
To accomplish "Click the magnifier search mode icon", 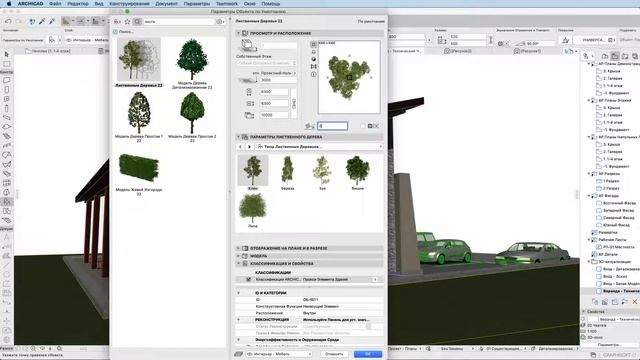I will click(x=138, y=22).
